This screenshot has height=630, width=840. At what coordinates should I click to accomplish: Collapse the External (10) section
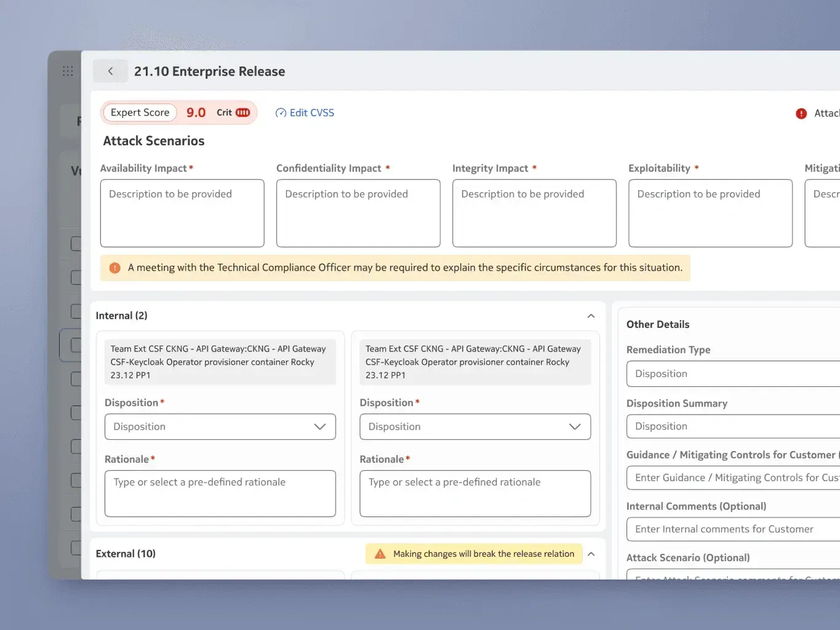click(591, 554)
